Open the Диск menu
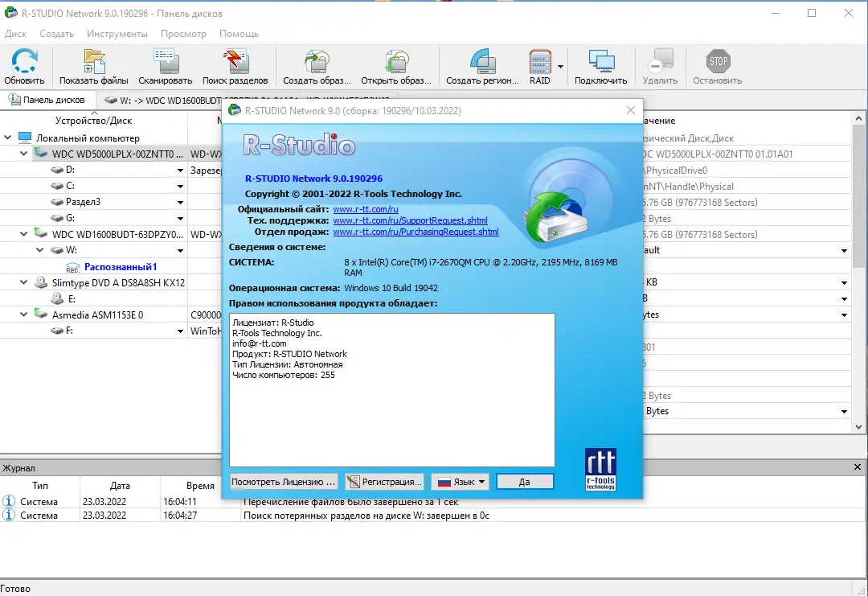This screenshot has height=596, width=868. tap(15, 34)
